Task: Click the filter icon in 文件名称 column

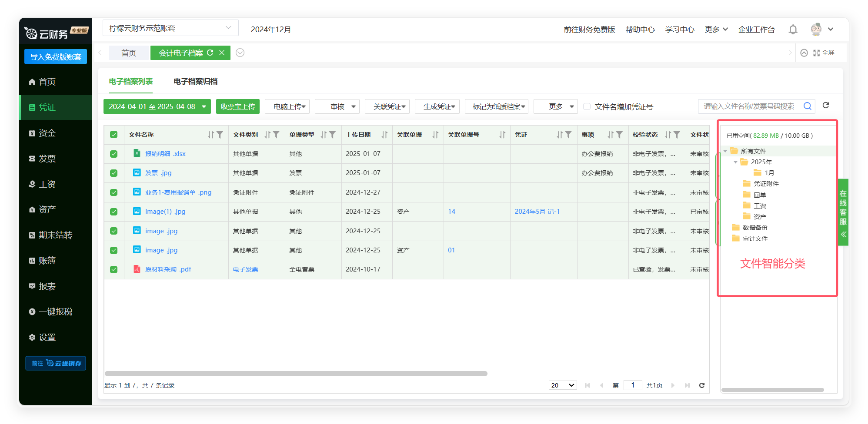Action: point(220,135)
